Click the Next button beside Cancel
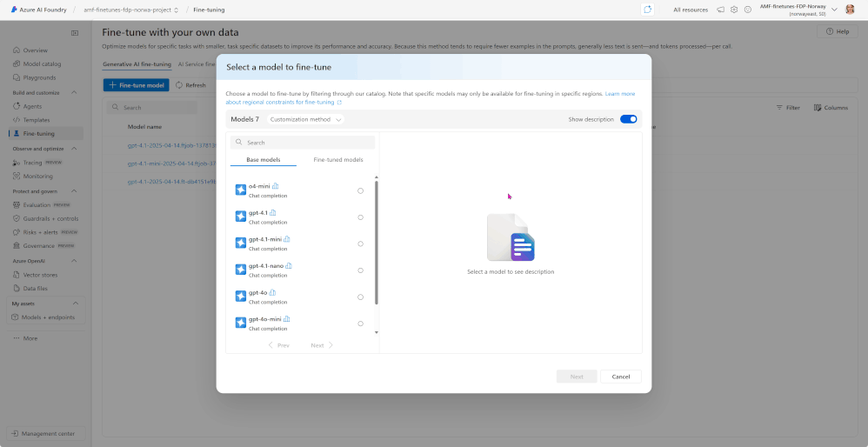868x447 pixels. 577,377
